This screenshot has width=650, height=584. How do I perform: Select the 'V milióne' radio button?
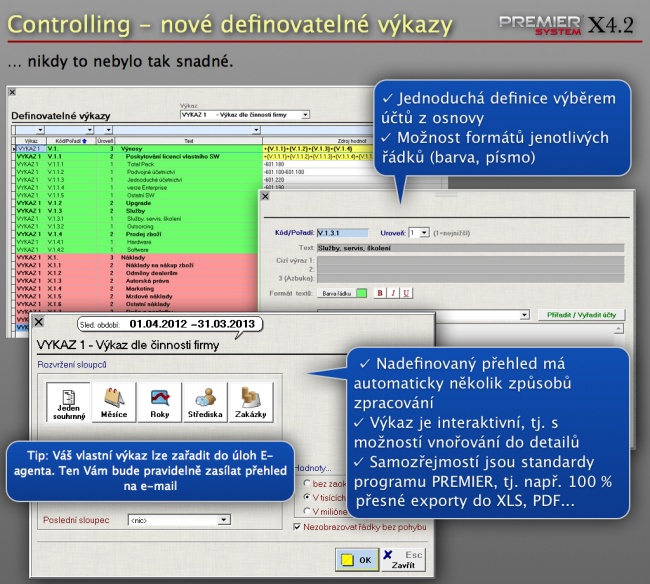pyautogui.click(x=307, y=511)
